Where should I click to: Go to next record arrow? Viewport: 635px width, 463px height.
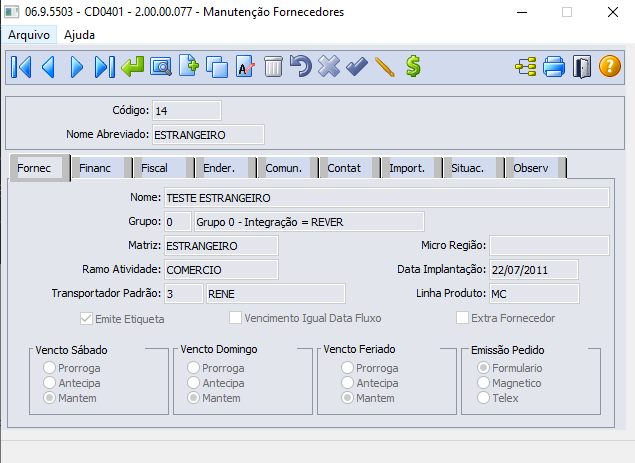pyautogui.click(x=77, y=67)
